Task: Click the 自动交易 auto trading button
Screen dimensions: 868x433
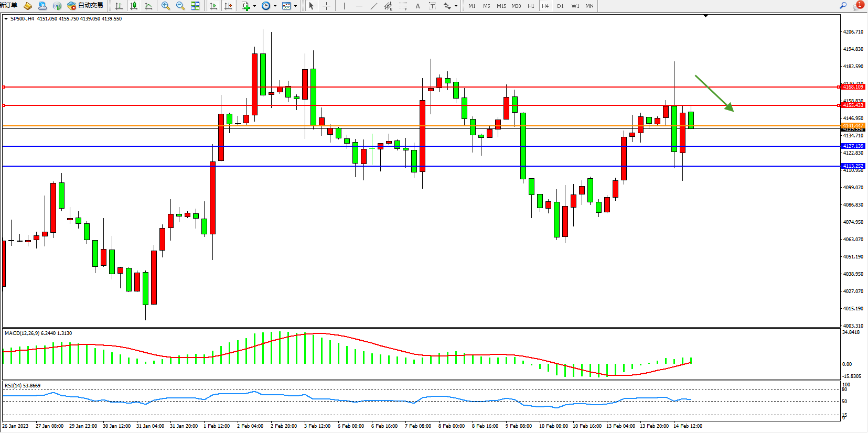Action: coord(85,6)
